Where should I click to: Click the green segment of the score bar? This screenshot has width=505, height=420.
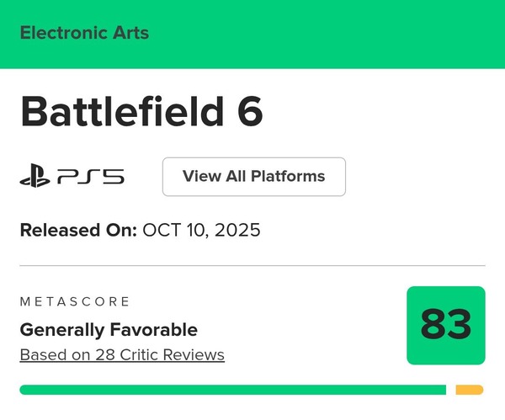coord(232,390)
